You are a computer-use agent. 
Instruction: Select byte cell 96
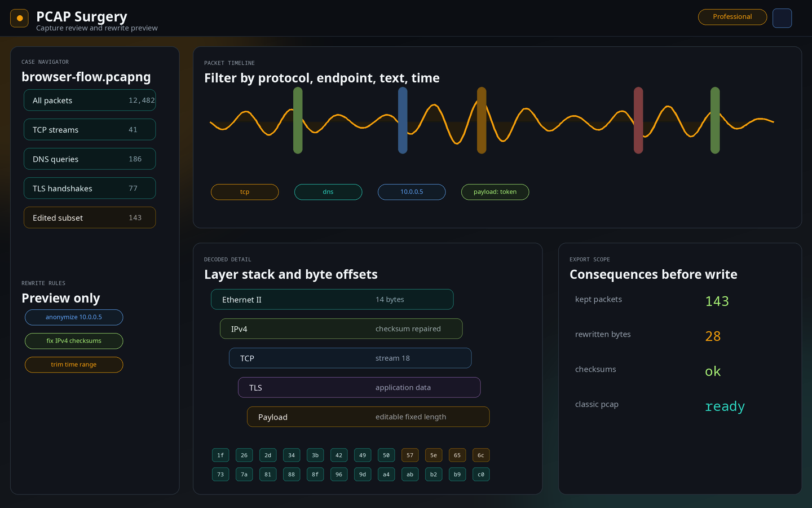(339, 475)
